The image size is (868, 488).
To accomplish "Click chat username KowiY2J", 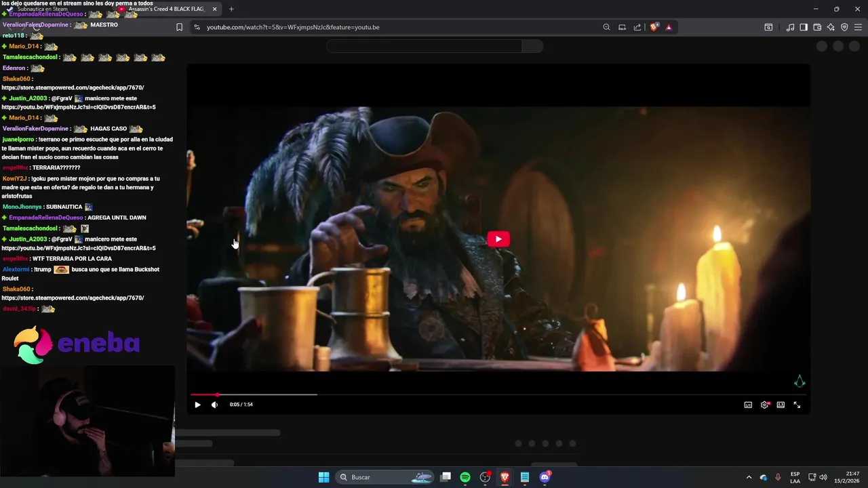I will click(x=14, y=179).
